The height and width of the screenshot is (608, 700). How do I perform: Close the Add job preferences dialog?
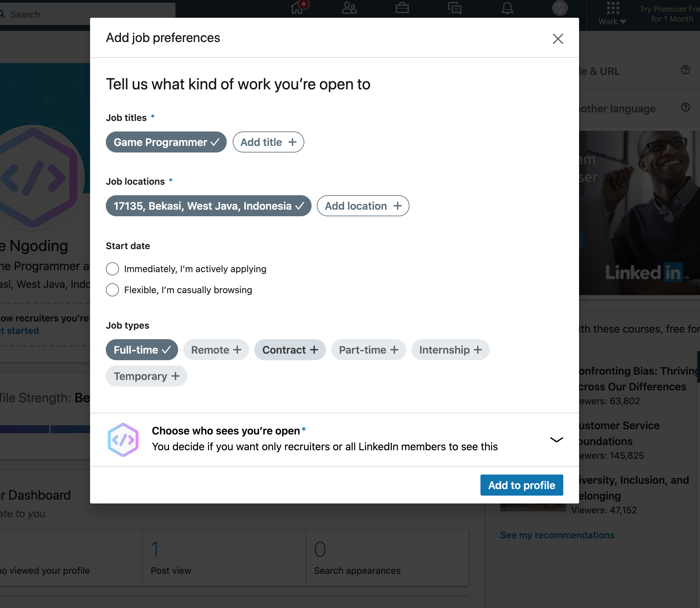[557, 39]
